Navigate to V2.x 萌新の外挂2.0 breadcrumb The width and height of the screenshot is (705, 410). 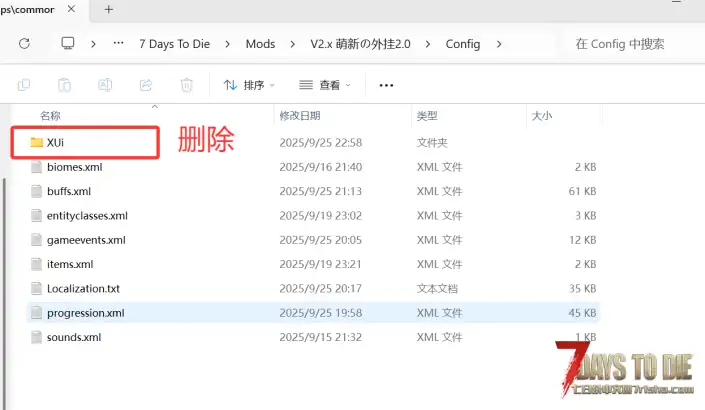tap(360, 44)
